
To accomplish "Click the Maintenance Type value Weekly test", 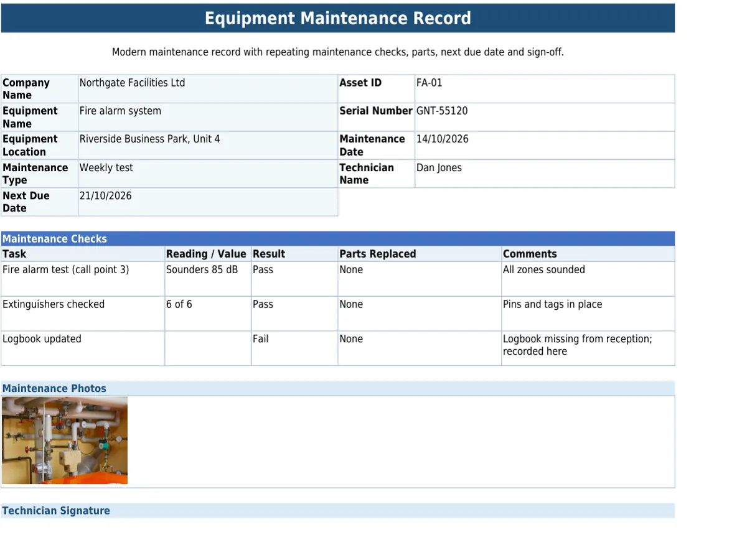I will [208, 174].
